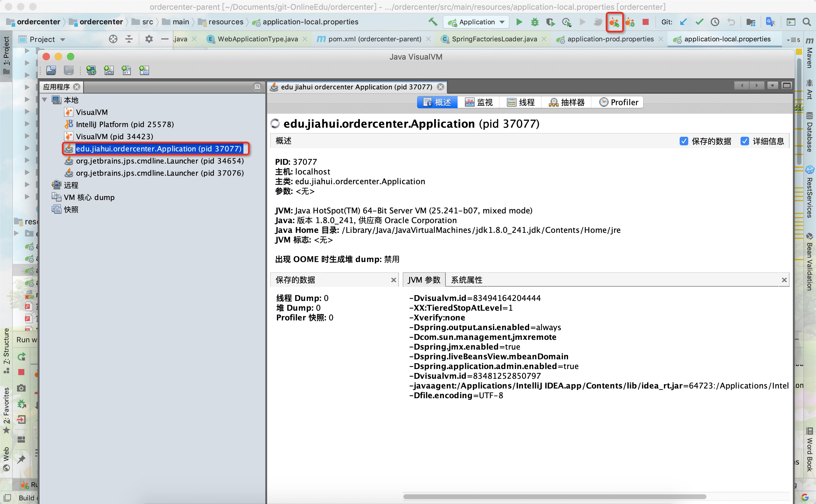This screenshot has width=816, height=504.
Task: Switch to the 系统属性 tab
Action: coord(466,280)
